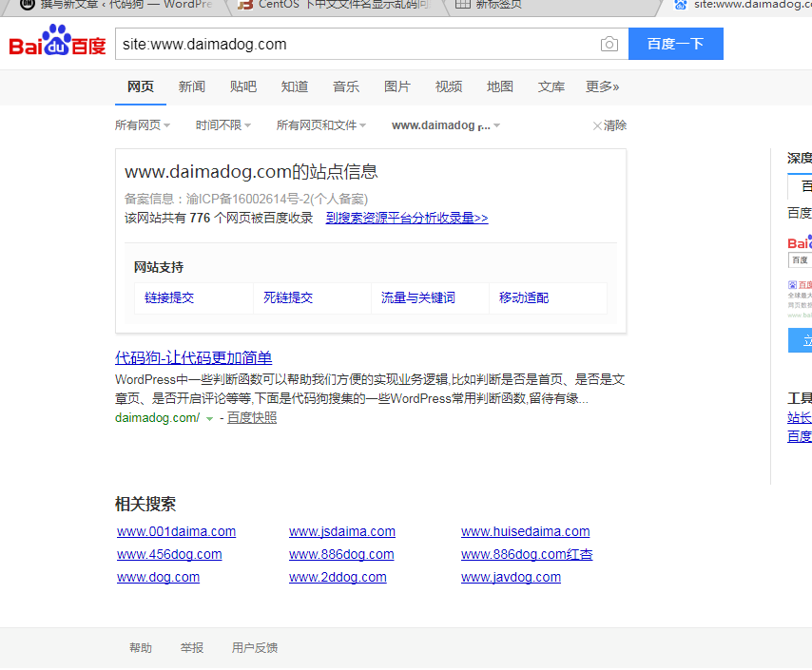Click the Baidu logo
The image size is (812, 670).
point(57,40)
